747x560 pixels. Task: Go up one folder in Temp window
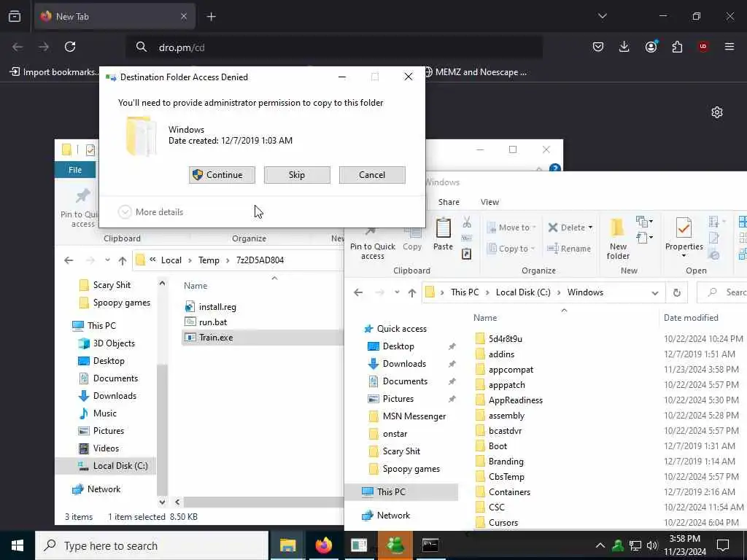(123, 260)
